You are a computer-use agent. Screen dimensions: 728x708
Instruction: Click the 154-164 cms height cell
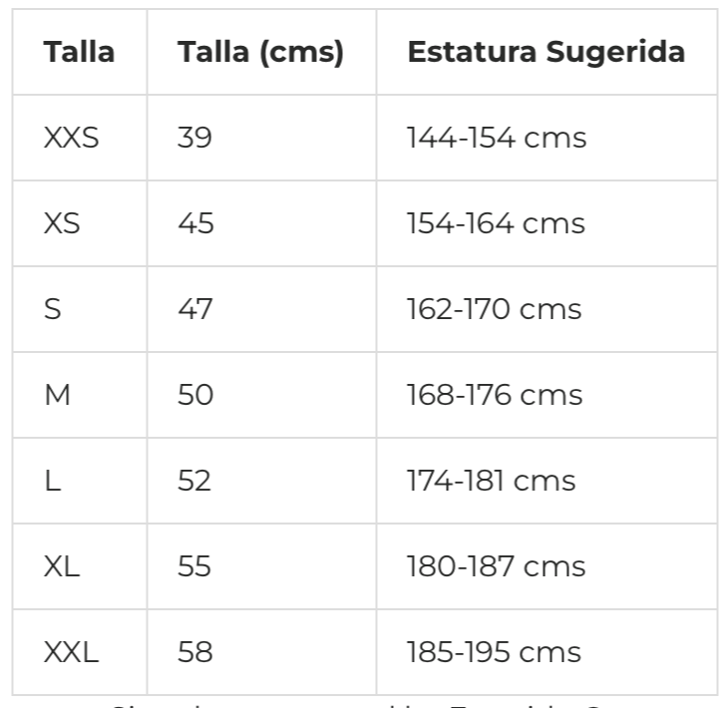pyautogui.click(x=546, y=223)
